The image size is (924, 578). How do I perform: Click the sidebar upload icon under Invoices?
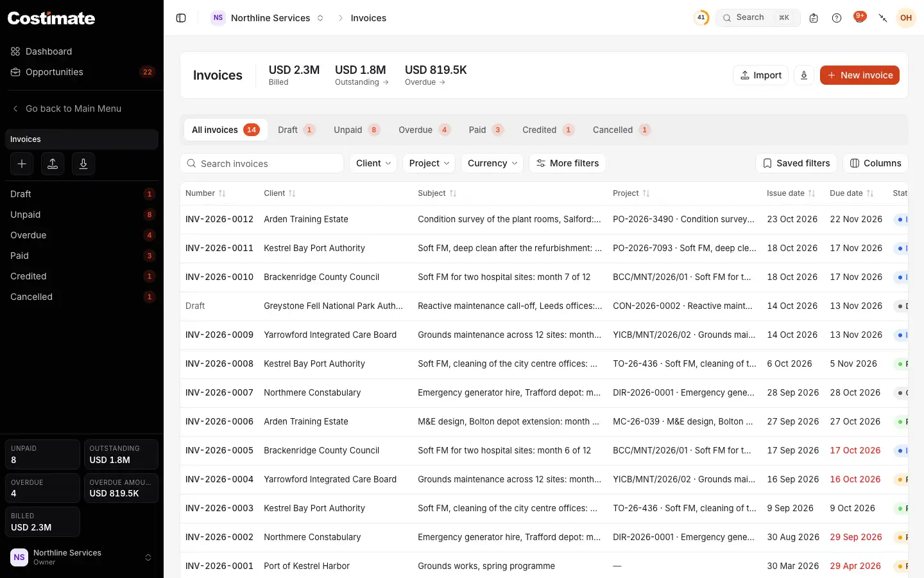pos(53,164)
